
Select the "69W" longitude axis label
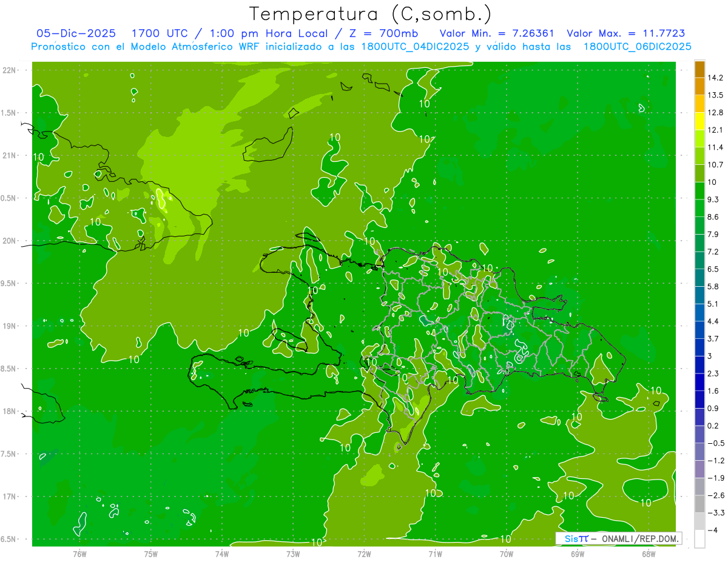(578, 554)
